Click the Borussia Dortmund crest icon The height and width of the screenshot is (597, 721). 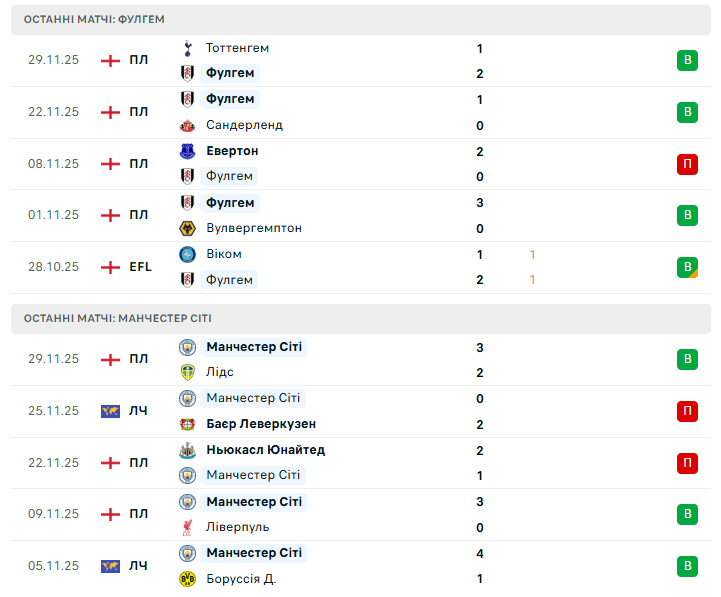(187, 579)
